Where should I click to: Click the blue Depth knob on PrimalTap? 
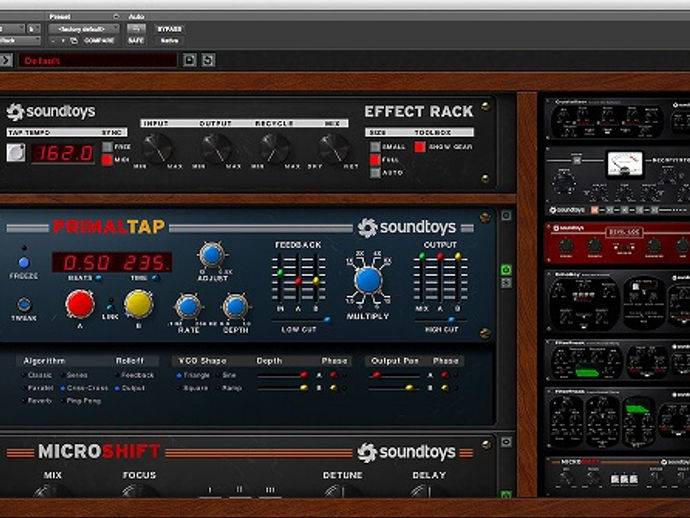coord(235,307)
